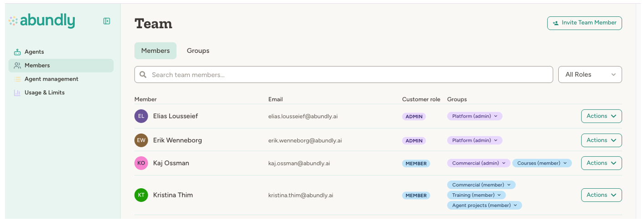Click email erik.wenneborg@abundly.ai
Image resolution: width=644 pixels, height=222 pixels.
(305, 140)
